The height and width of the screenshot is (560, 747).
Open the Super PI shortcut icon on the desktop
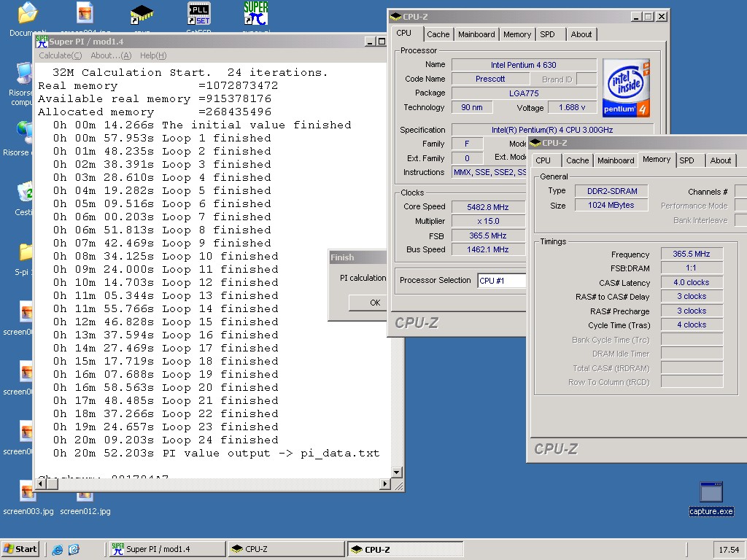click(256, 13)
